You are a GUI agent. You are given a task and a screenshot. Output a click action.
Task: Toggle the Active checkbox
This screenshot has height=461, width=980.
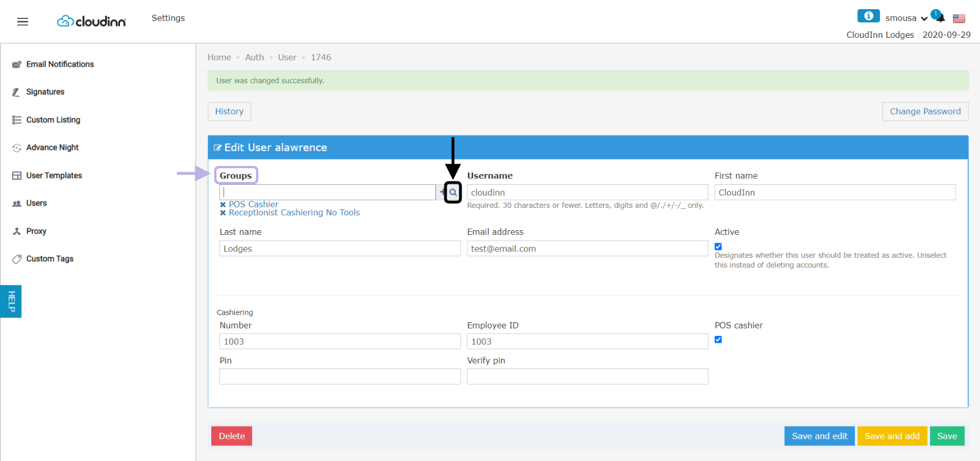(718, 246)
